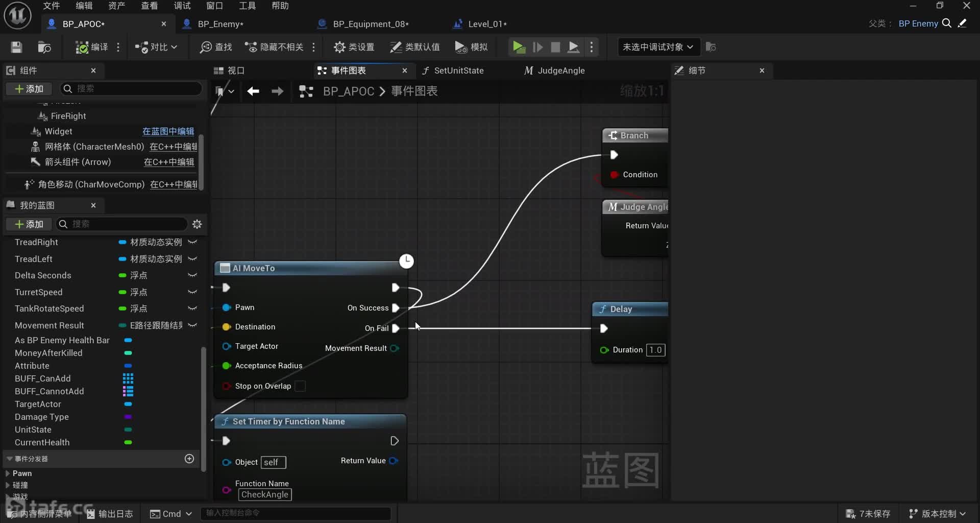Image resolution: width=980 pixels, height=523 pixels.
Task: Open the 未选中调试对象 debug object dropdown
Action: [657, 47]
